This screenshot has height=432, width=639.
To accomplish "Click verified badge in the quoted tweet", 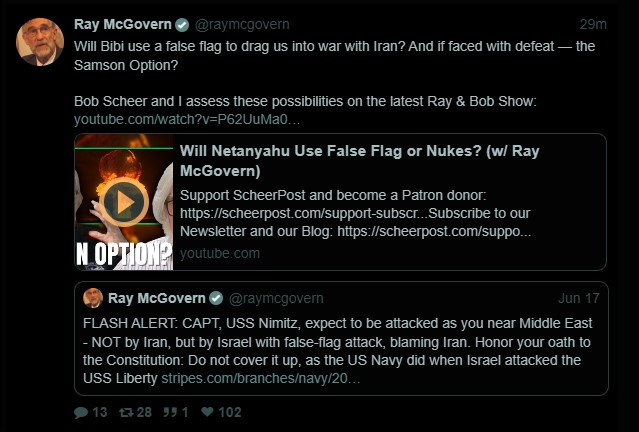I will point(216,298).
